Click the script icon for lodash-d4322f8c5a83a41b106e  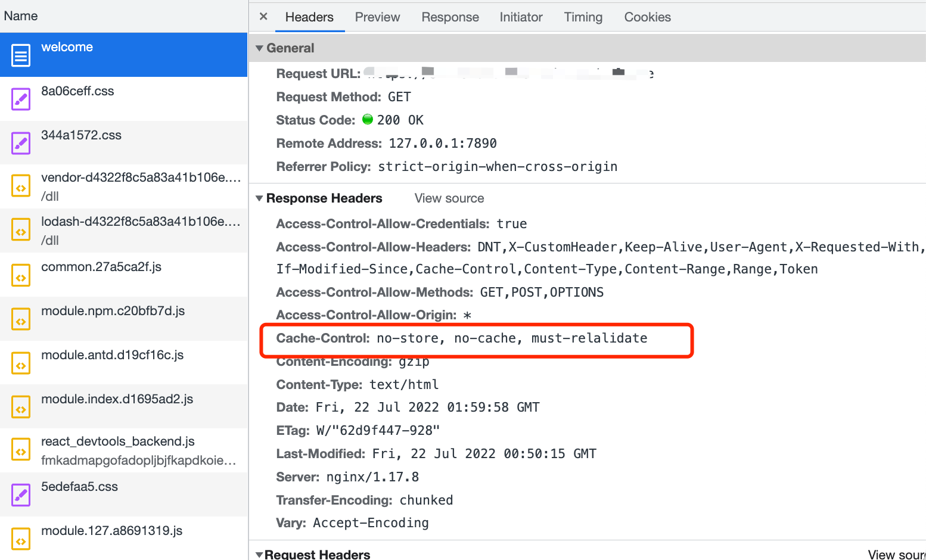pyautogui.click(x=21, y=231)
